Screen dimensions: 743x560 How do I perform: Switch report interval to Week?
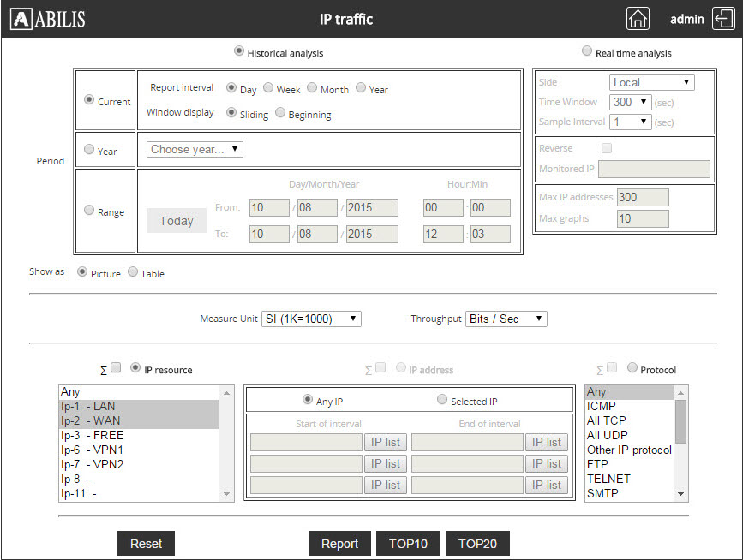tap(270, 88)
